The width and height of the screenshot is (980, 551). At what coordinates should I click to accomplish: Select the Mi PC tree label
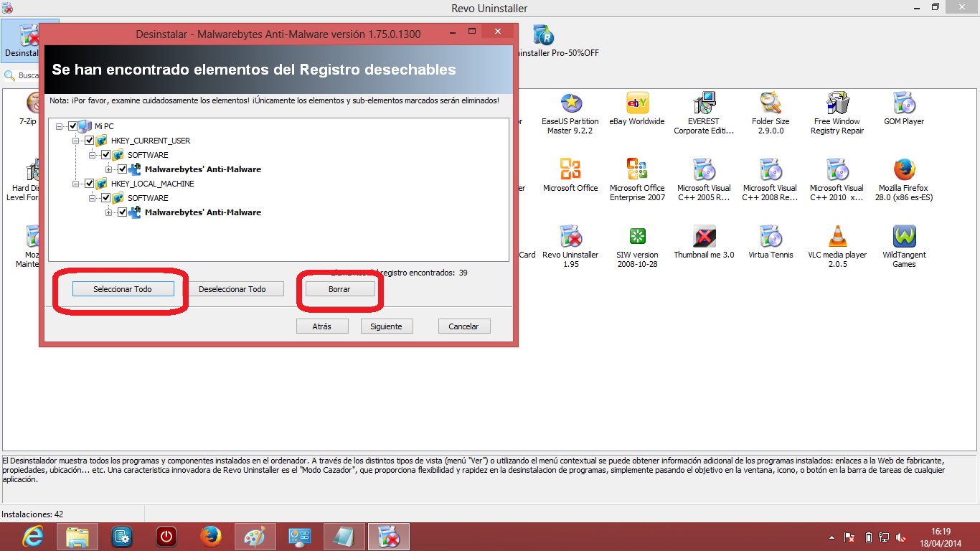click(104, 126)
